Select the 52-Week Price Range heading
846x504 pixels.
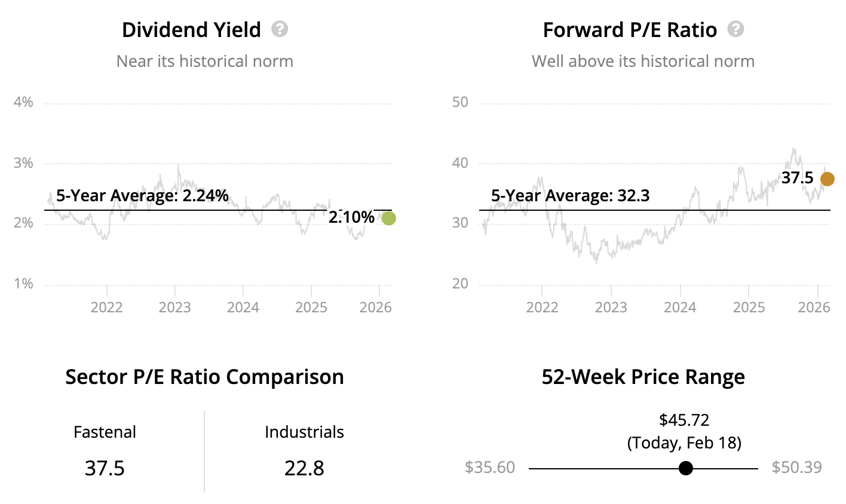643,377
